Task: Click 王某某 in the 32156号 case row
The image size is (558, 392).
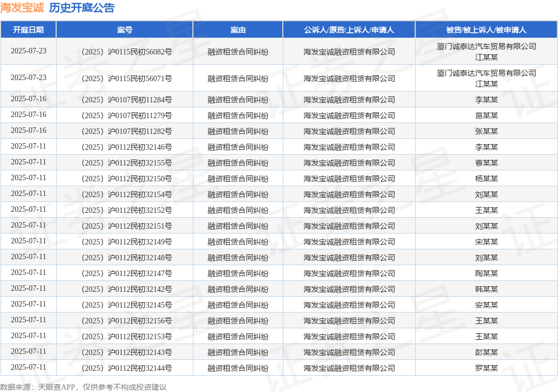Action: pos(487,321)
